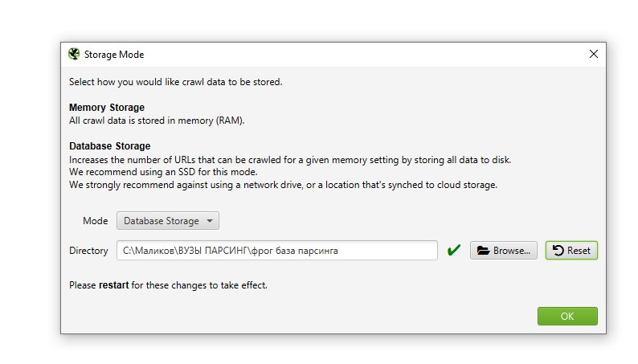Click the folder icon on Browse button
Image resolution: width=638 pixels, height=364 pixels.
483,251
